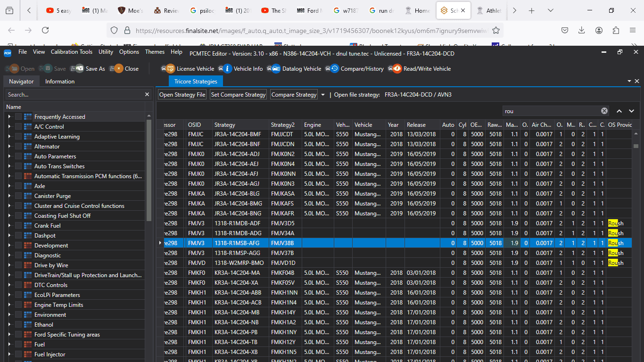Clear the strategy search 'rou' field
The width and height of the screenshot is (644, 362).
click(604, 111)
